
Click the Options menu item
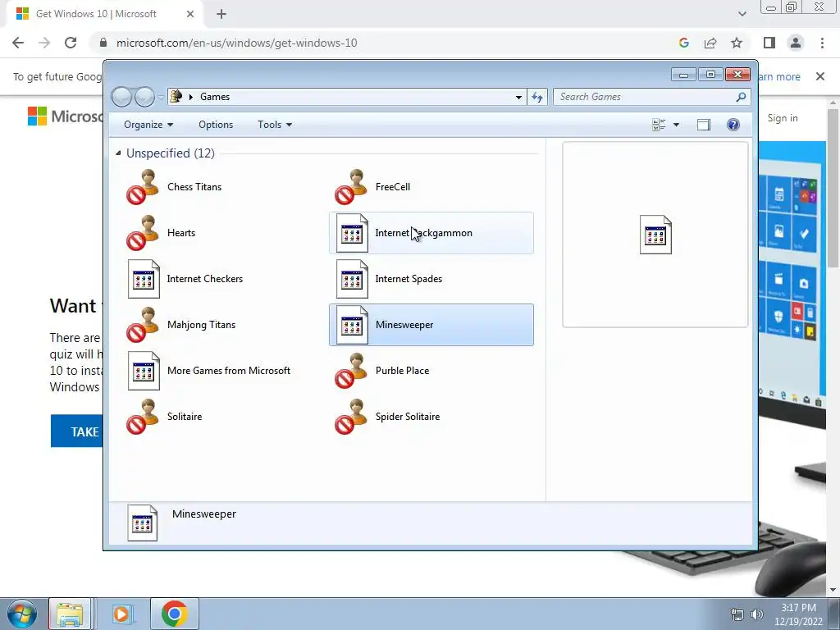pyautogui.click(x=216, y=125)
